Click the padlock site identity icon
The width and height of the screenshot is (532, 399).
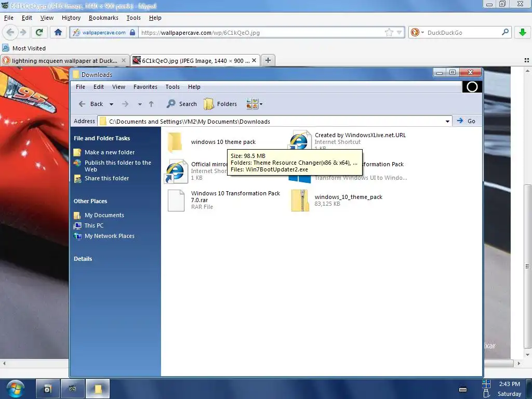132,33
